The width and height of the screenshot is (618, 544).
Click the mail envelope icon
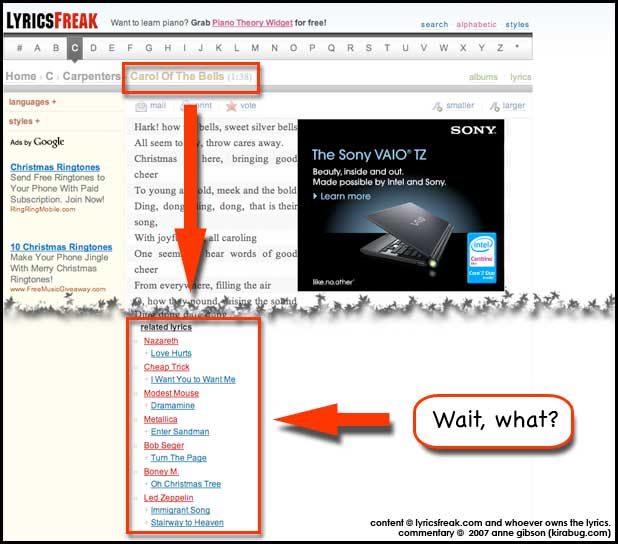click(x=141, y=106)
